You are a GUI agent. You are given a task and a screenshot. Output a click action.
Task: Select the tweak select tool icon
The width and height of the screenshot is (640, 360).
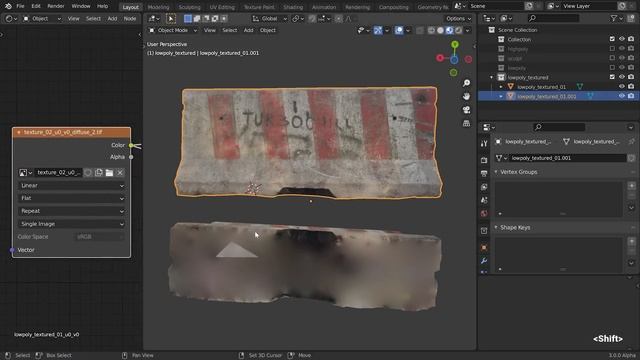click(171, 18)
